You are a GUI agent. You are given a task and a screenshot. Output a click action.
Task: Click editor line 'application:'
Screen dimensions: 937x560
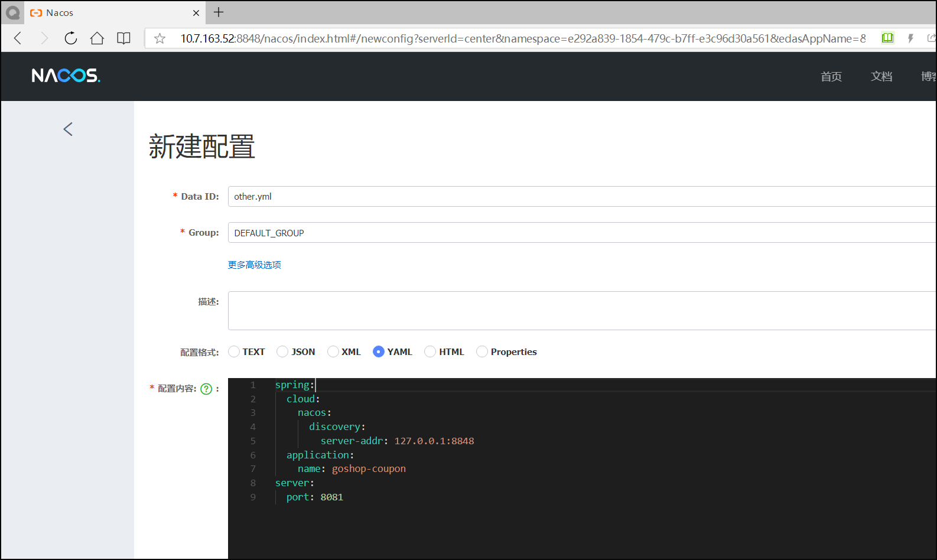click(320, 455)
